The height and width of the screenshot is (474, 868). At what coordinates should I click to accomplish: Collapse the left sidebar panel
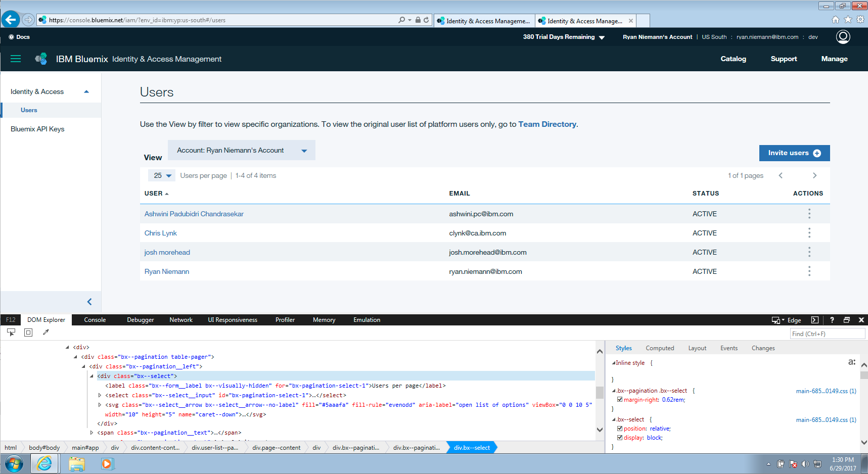[x=89, y=302]
